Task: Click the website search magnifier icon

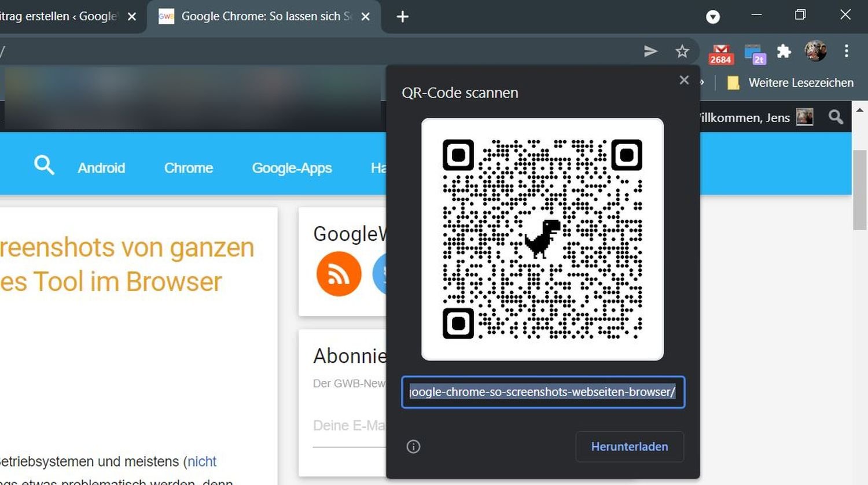Action: 44,166
